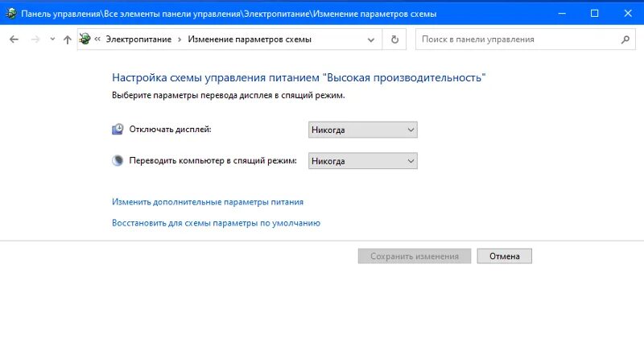Go up one level with up arrow
This screenshot has width=644, height=347.
[x=68, y=39]
